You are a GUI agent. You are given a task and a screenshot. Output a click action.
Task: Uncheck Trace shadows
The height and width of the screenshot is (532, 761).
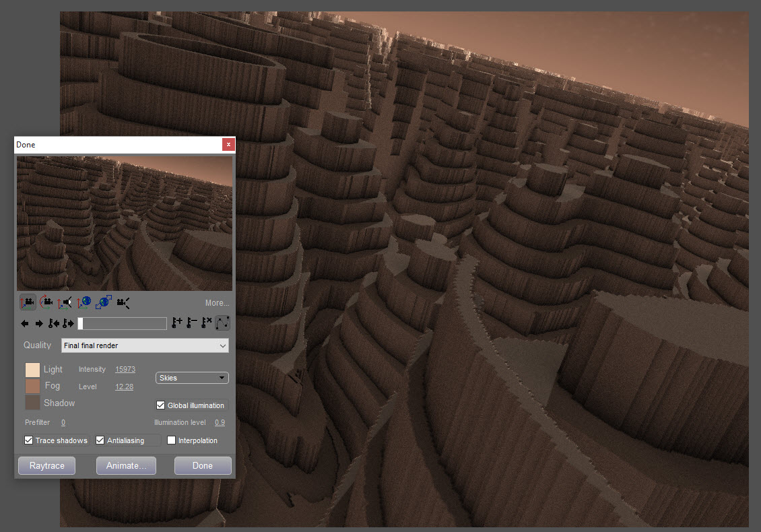pyautogui.click(x=29, y=440)
